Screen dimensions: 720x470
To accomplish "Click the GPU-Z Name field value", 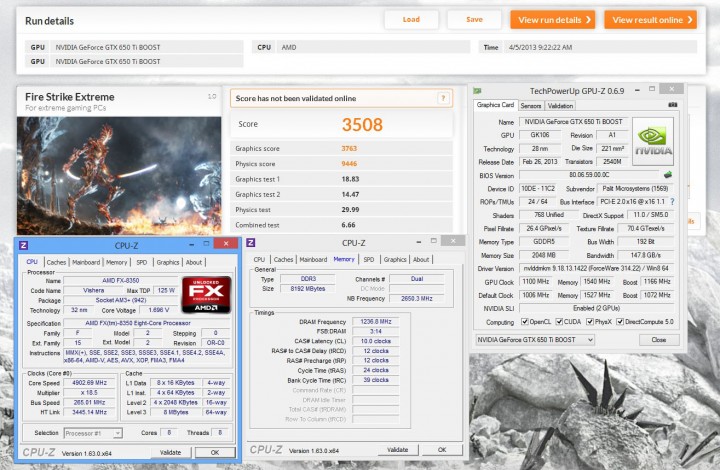I will point(573,122).
